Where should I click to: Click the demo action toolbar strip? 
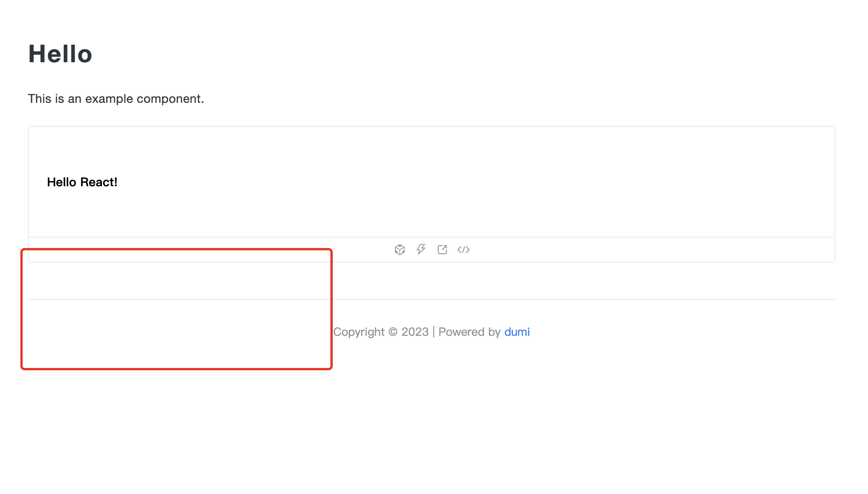pyautogui.click(x=432, y=250)
